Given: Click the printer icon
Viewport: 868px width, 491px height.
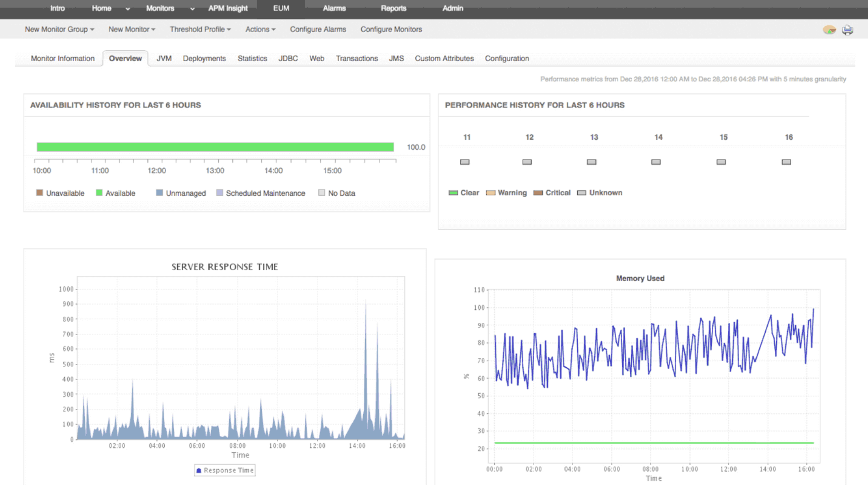Looking at the screenshot, I should pos(847,30).
